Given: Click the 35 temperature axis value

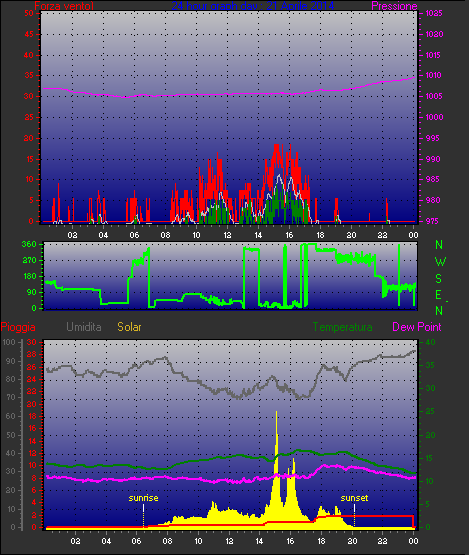Looking at the screenshot, I should coord(430,365).
